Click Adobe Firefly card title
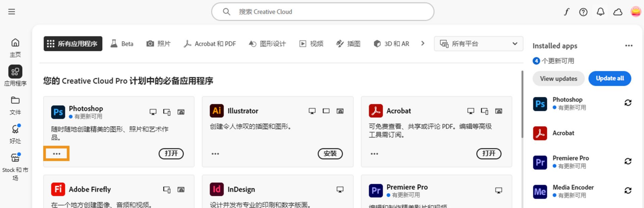 point(90,189)
